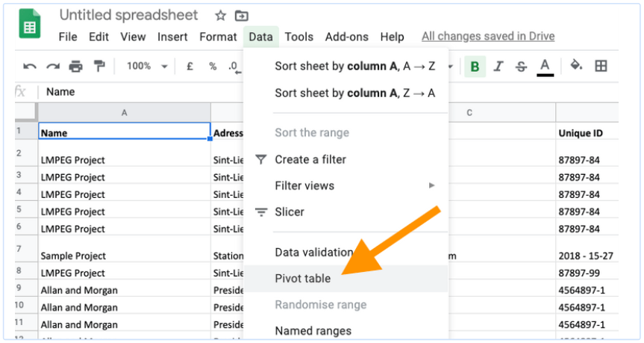Click All changes saved in Drive link

coord(488,36)
